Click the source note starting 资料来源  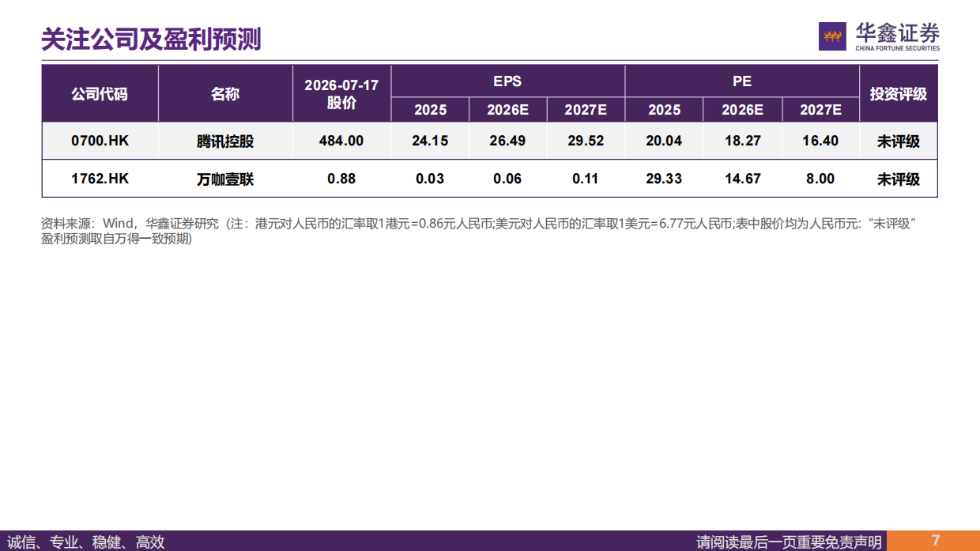[478, 231]
